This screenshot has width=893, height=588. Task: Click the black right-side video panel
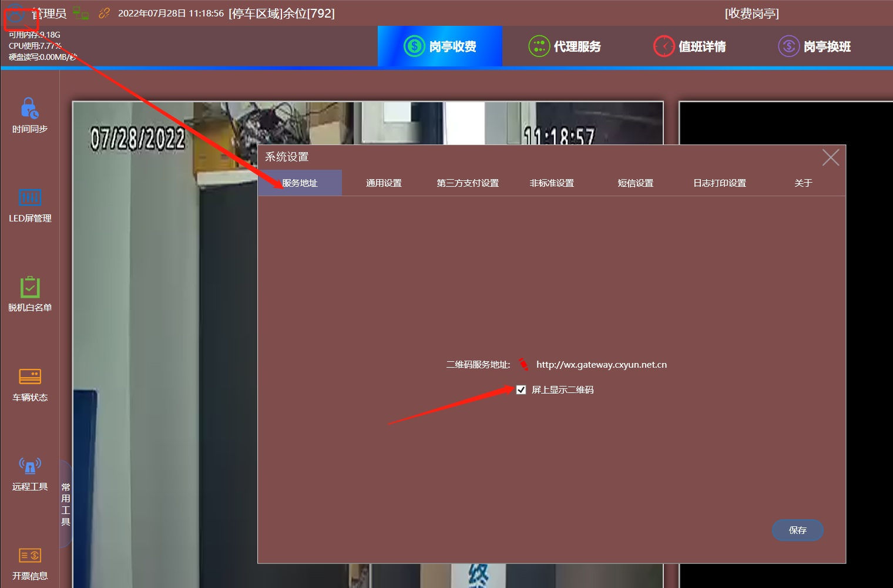786,344
